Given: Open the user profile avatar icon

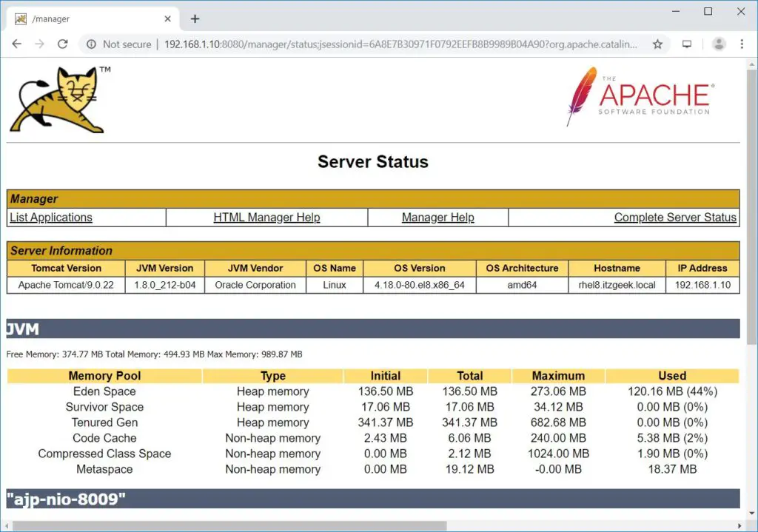Looking at the screenshot, I should (719, 44).
